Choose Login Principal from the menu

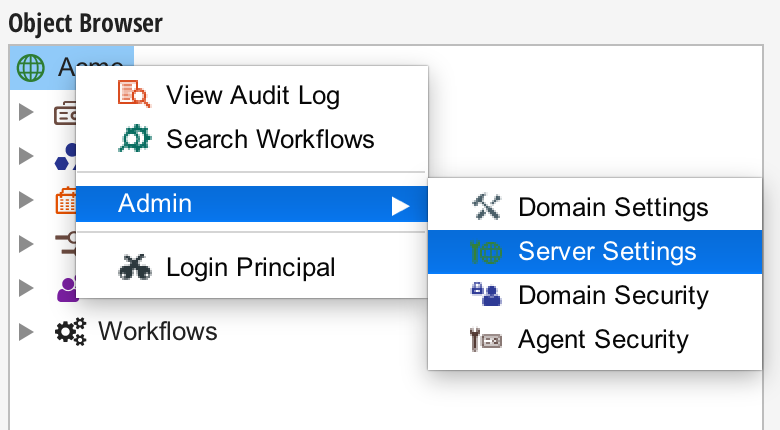click(x=250, y=267)
